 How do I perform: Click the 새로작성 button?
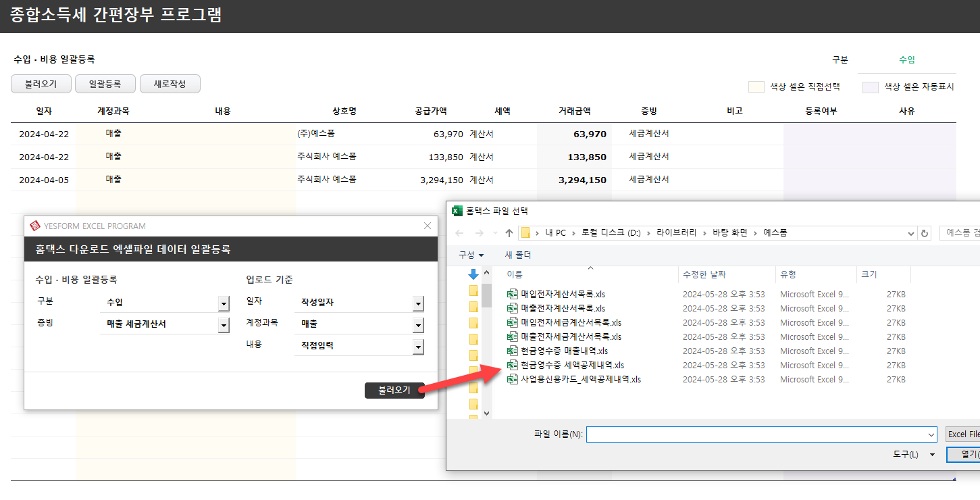point(170,84)
